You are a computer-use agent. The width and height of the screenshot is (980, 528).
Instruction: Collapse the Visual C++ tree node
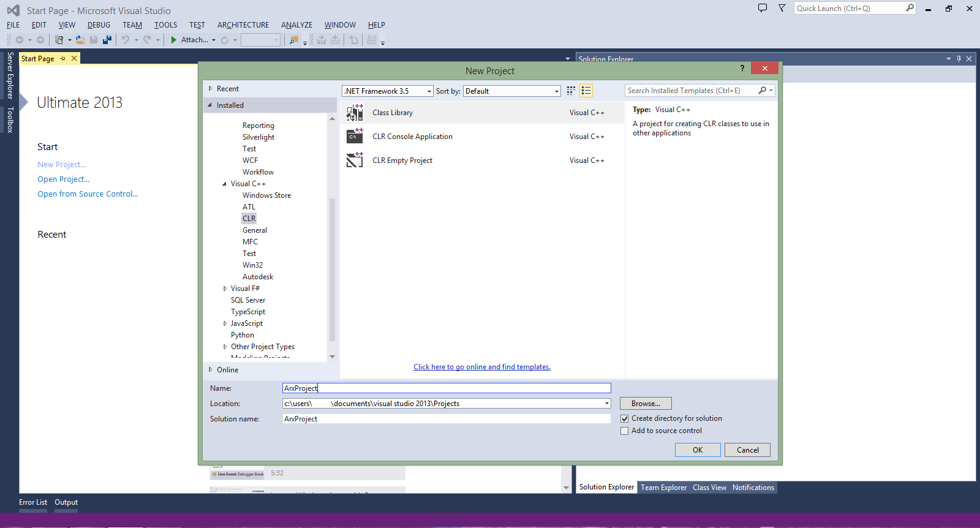(224, 184)
